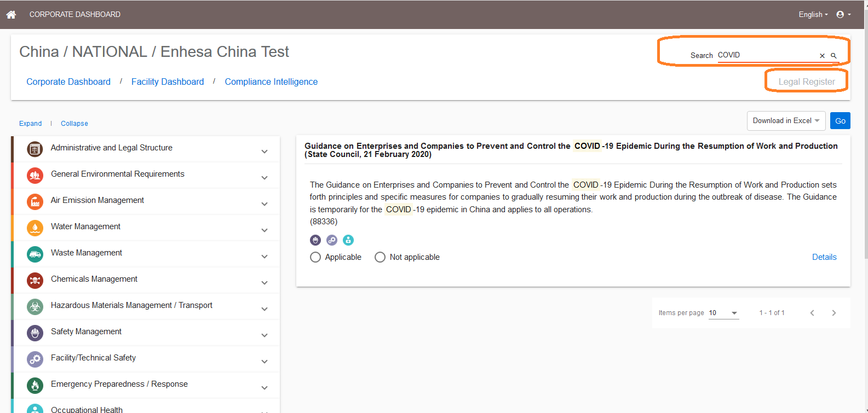Click into the Search input field
The width and height of the screenshot is (868, 413).
point(767,55)
